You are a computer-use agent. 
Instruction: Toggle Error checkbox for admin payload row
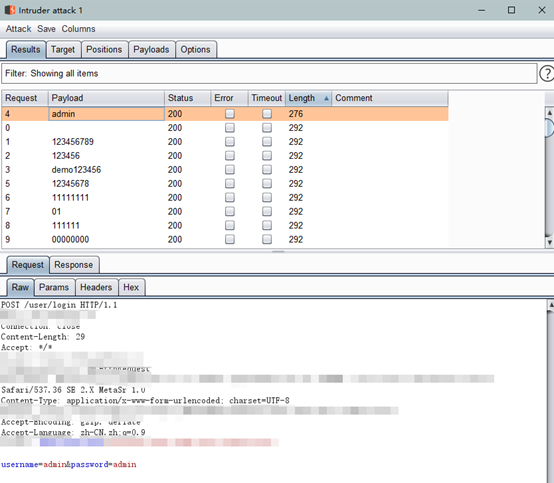point(230,114)
